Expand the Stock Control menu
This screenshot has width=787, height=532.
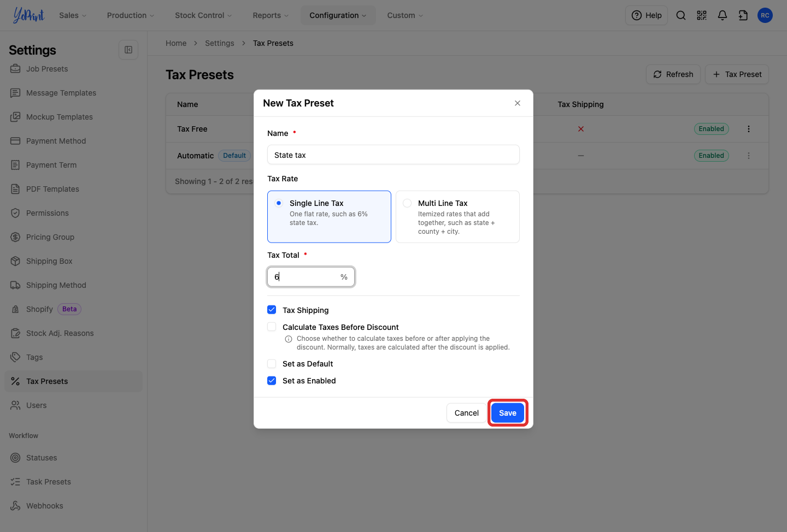point(203,15)
